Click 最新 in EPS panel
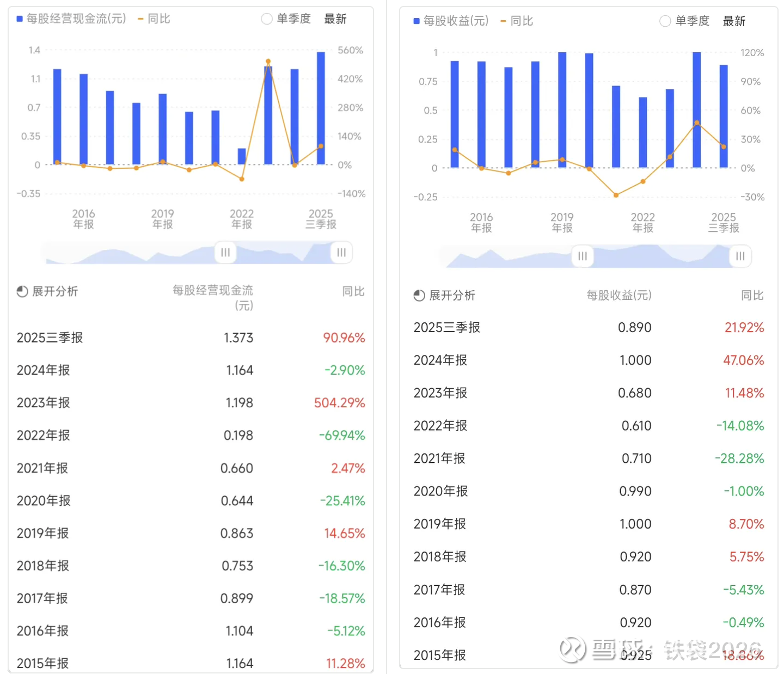The width and height of the screenshot is (784, 674). pos(734,21)
